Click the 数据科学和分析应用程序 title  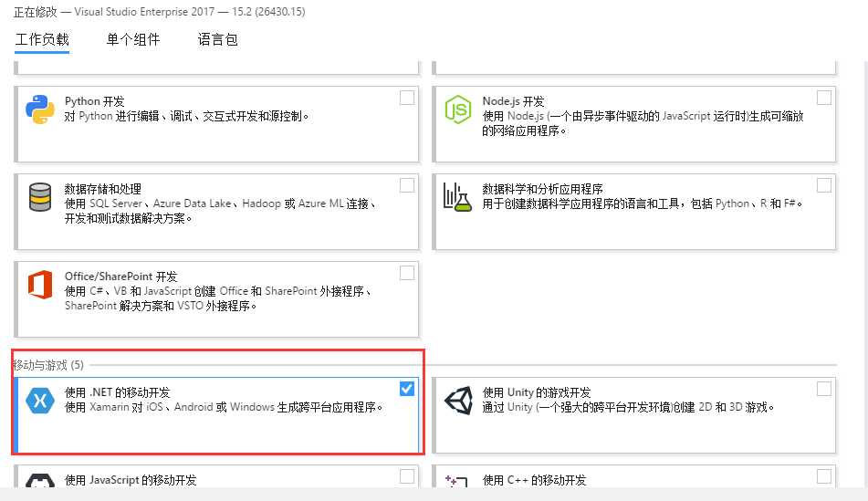(x=542, y=189)
